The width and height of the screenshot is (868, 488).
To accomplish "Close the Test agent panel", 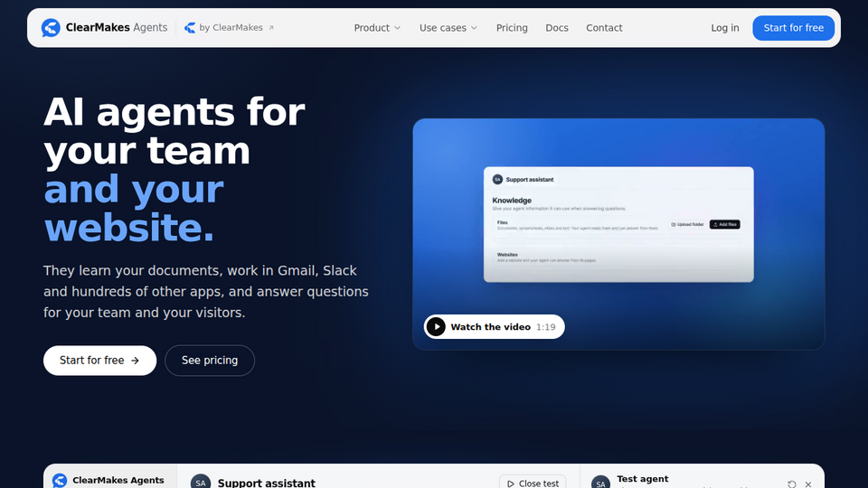I will point(808,484).
